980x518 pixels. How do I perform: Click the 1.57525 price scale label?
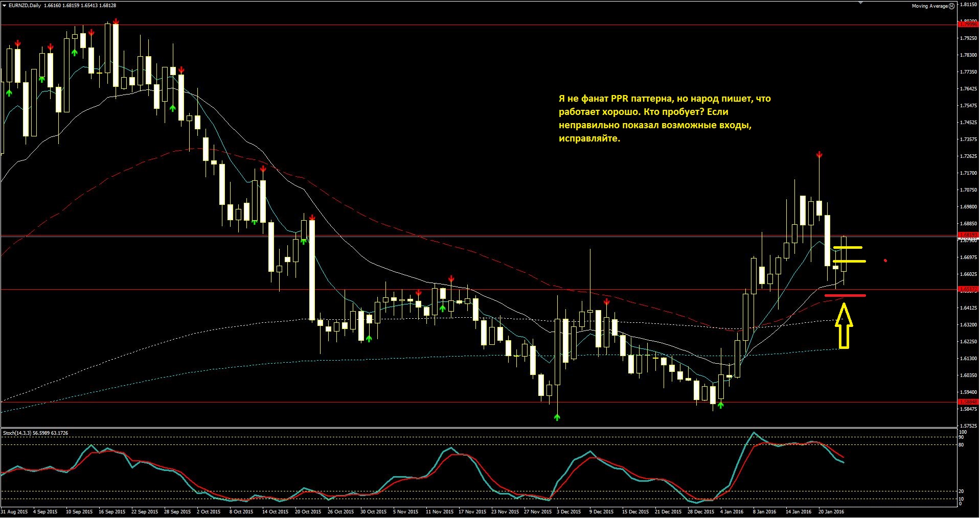coord(969,426)
